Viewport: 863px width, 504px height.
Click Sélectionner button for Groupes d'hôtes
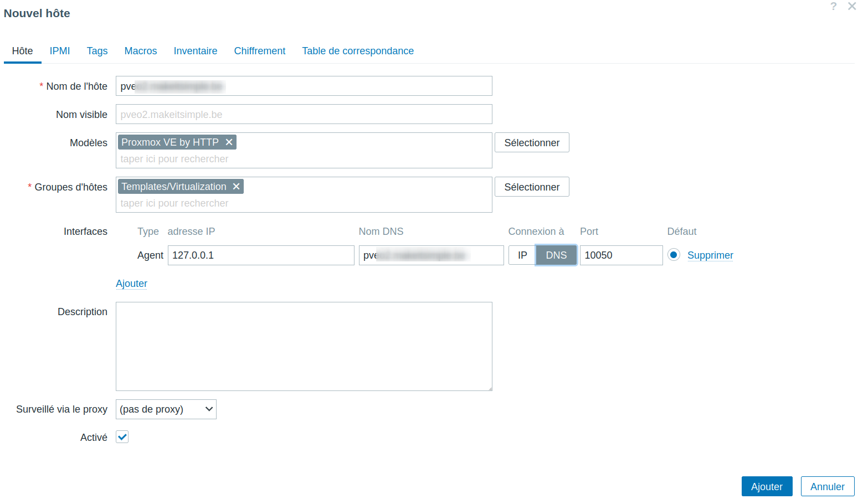[x=532, y=187]
